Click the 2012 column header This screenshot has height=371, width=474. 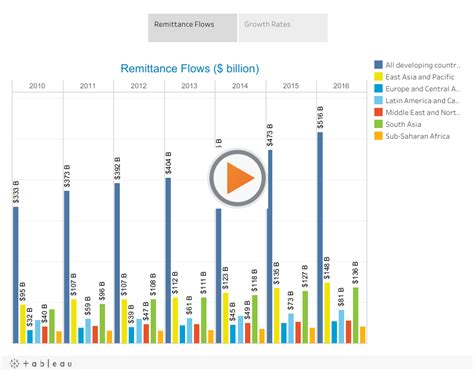[x=139, y=86]
